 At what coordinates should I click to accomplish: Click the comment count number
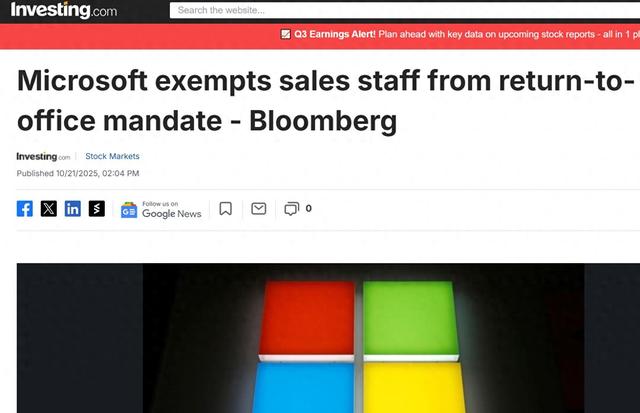click(x=308, y=209)
